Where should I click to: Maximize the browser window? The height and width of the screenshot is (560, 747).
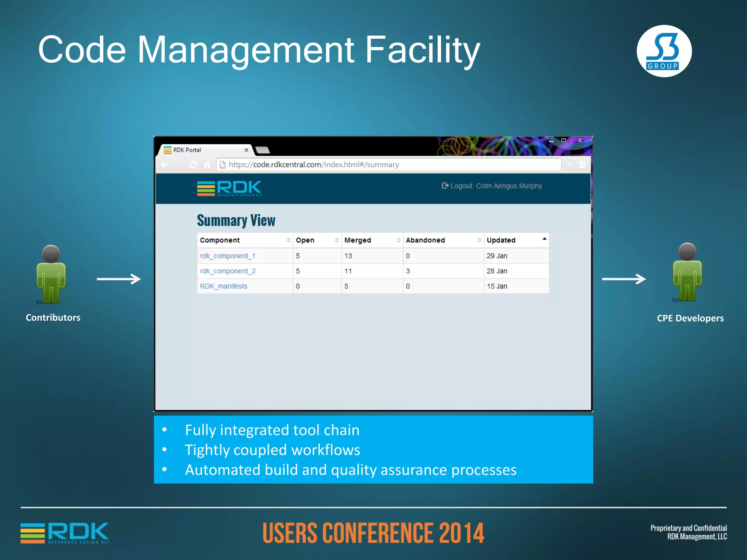tap(564, 140)
